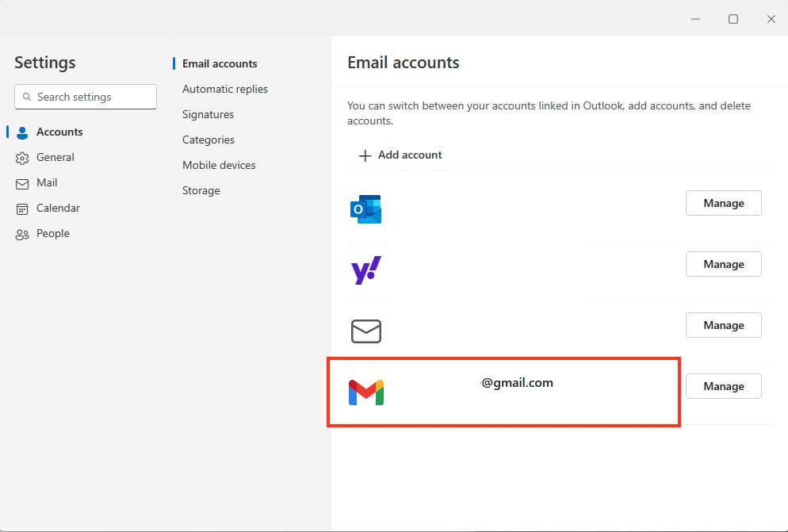Screen dimensions: 788x532
Task: Maximize the Settings window
Action: coord(733,19)
